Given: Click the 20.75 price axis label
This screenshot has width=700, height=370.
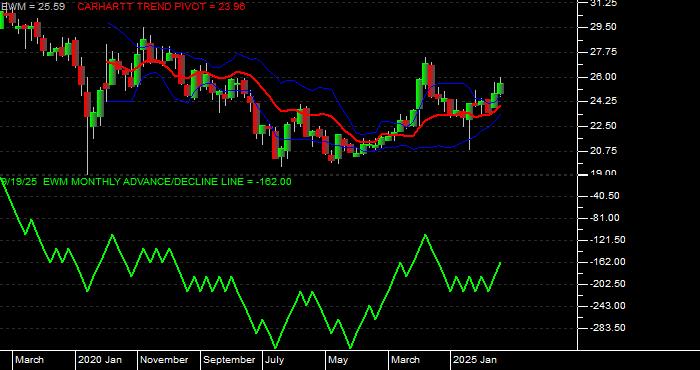Looking at the screenshot, I should tap(604, 151).
